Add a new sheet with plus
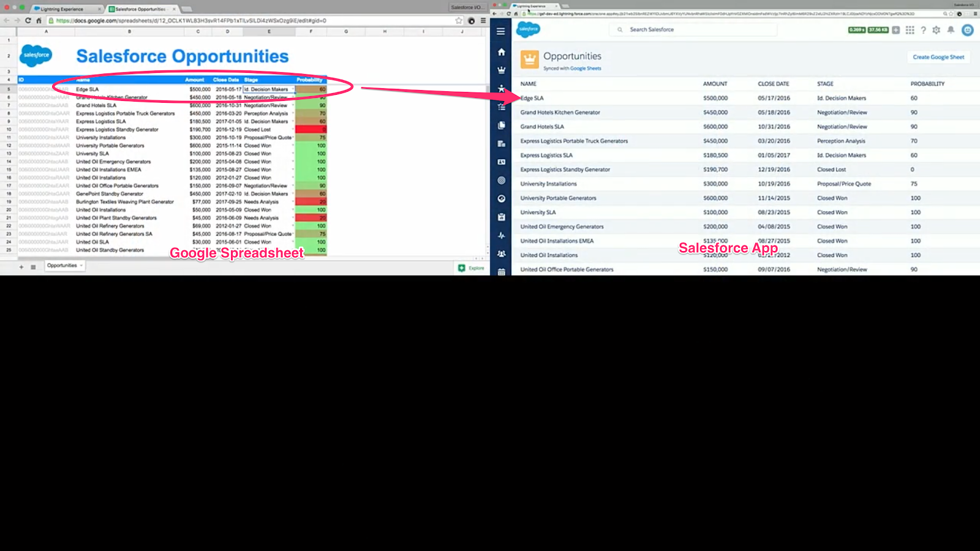 coord(21,267)
